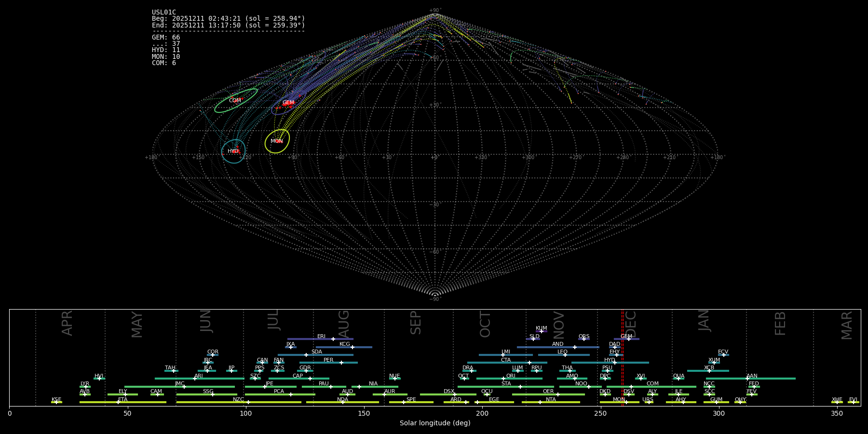Click the QUA shower peak marker
This screenshot has height=434, width=868.
tap(678, 379)
